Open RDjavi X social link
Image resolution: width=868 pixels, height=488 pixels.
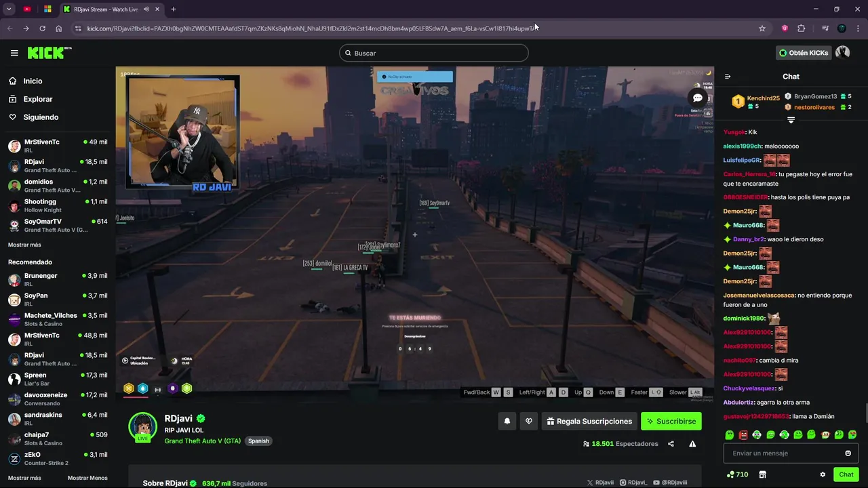click(x=600, y=483)
